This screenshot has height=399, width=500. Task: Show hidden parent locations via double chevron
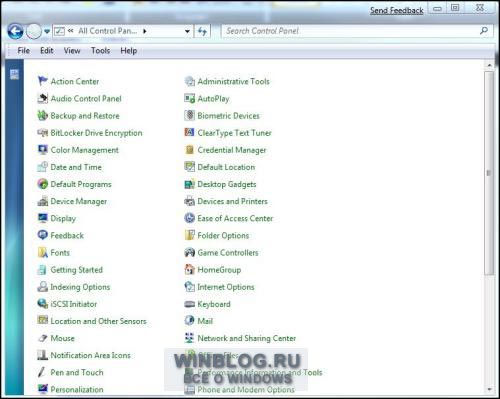[70, 31]
